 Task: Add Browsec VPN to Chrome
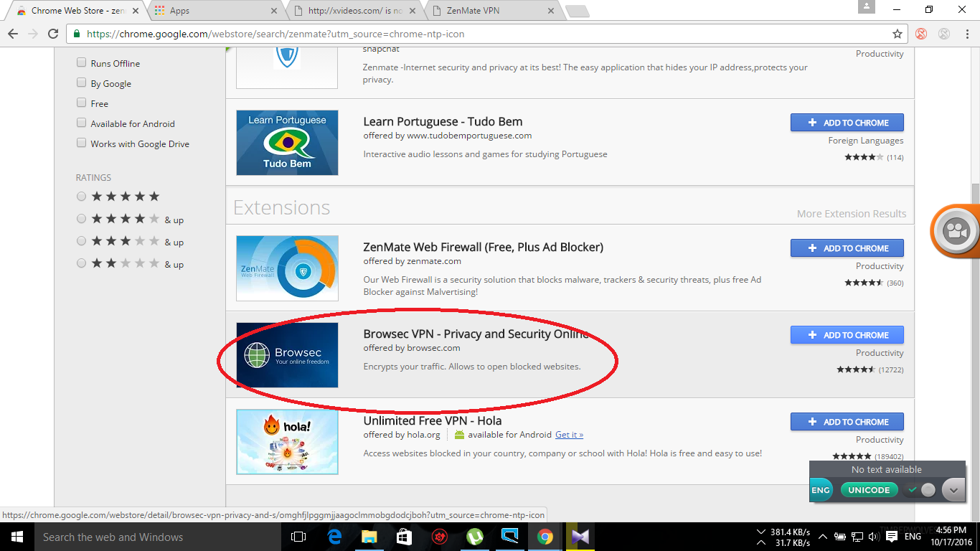(847, 335)
